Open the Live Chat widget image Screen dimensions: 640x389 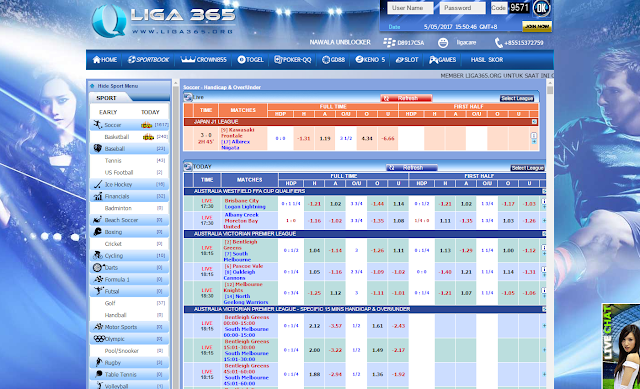(x=621, y=346)
